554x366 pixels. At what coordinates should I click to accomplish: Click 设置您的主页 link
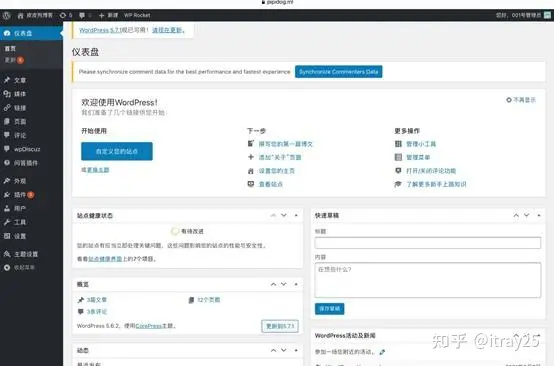click(x=277, y=171)
